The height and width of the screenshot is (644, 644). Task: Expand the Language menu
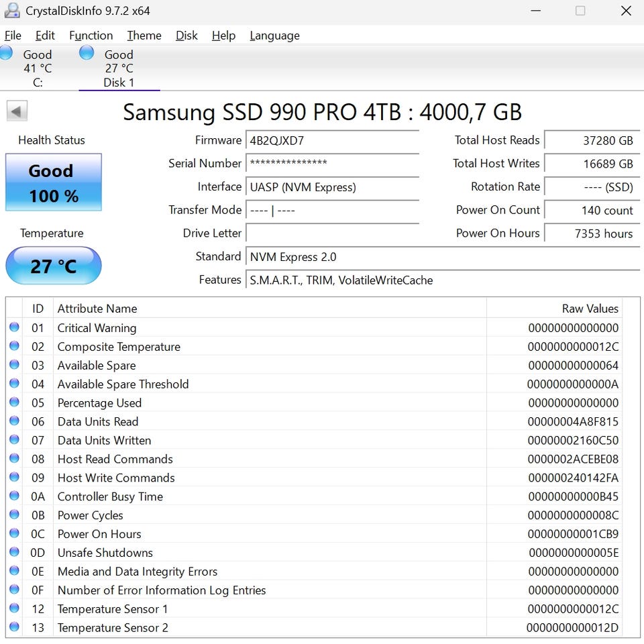(274, 36)
